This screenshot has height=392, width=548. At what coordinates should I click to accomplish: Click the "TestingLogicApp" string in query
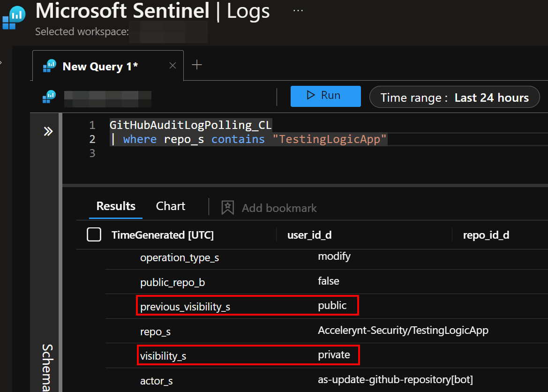coord(330,139)
